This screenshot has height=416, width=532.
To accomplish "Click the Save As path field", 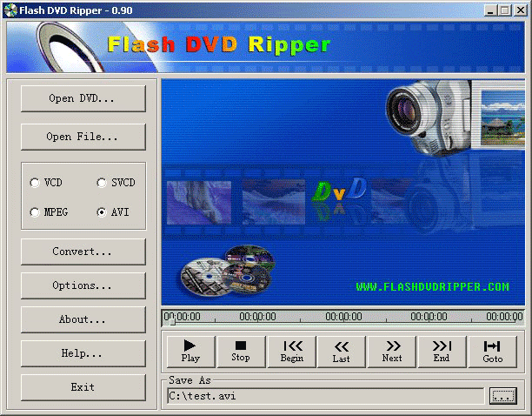I will pos(324,396).
